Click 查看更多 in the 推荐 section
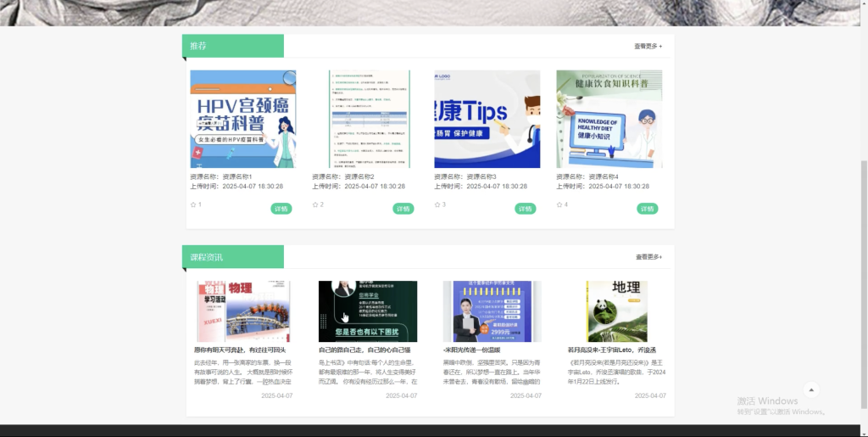 (648, 46)
